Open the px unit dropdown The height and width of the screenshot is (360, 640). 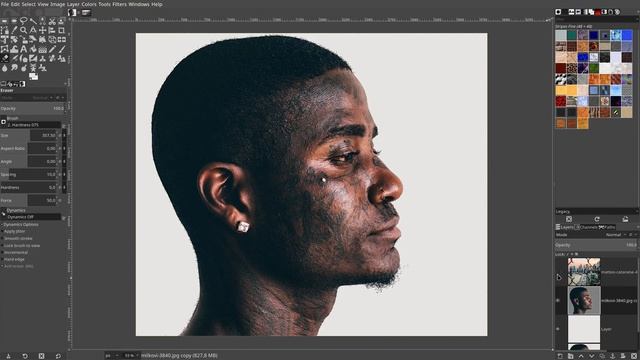[x=112, y=356]
